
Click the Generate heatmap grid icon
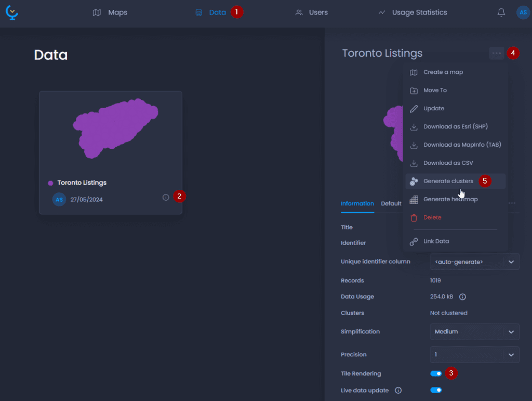414,200
